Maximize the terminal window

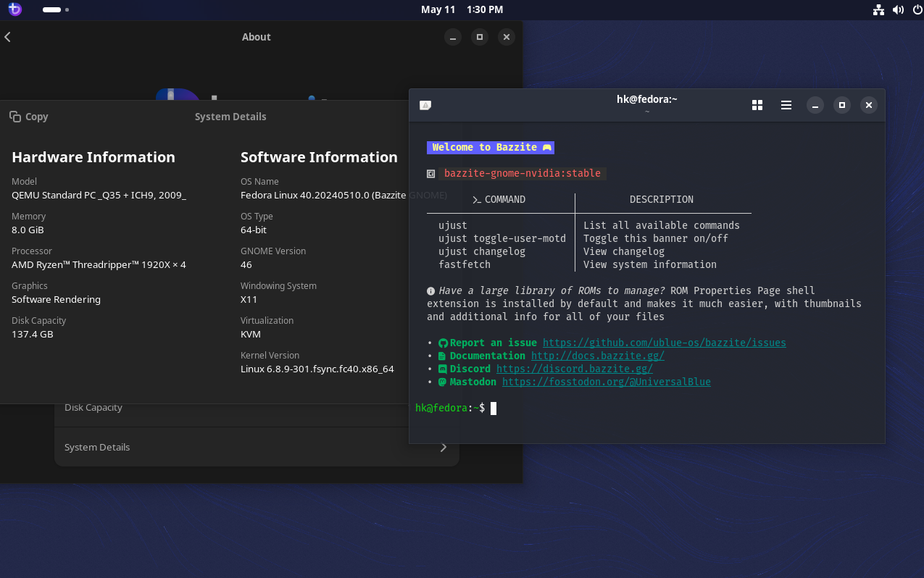pyautogui.click(x=841, y=105)
